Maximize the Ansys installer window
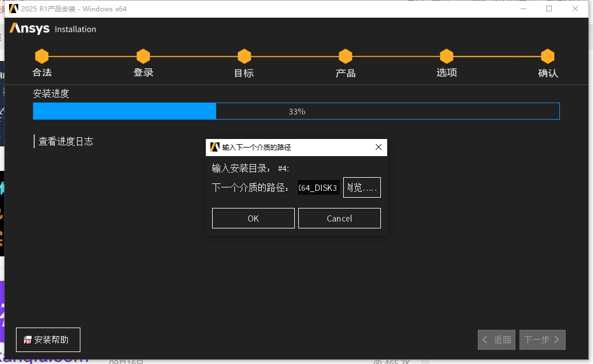Viewport: 593px width, 364px height. pos(549,9)
